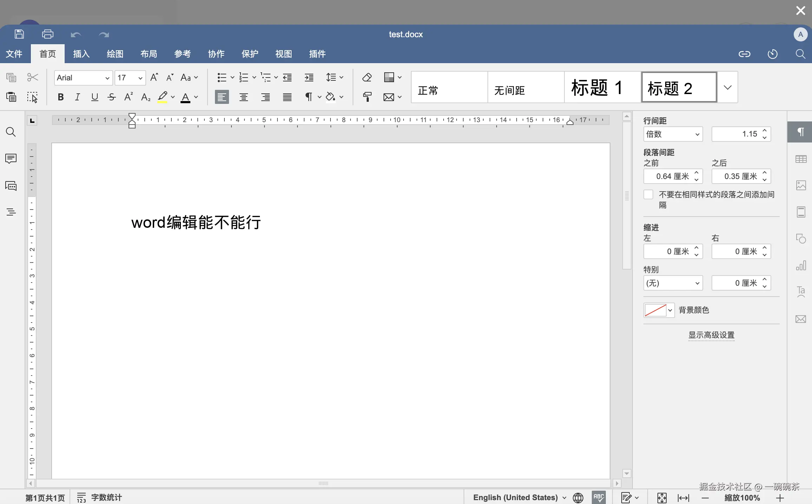Enable 不要在相同样式的段落之间添加间隔 checkbox
812x504 pixels.
click(648, 194)
